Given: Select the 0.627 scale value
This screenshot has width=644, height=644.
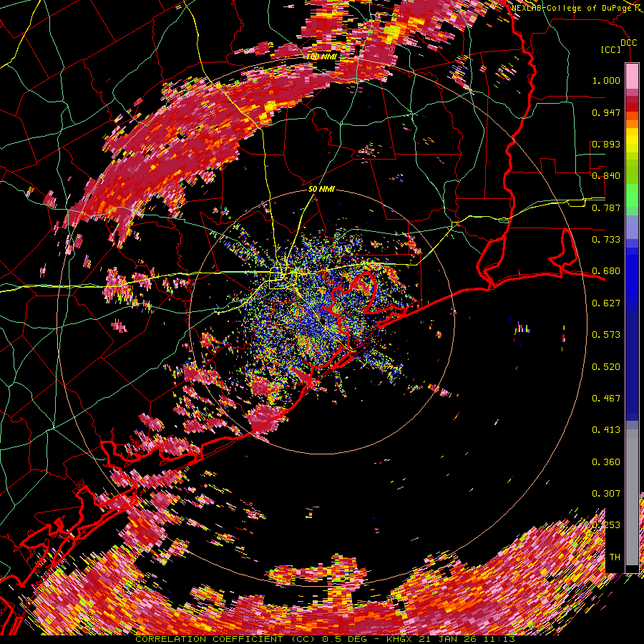Looking at the screenshot, I should pos(606,303).
